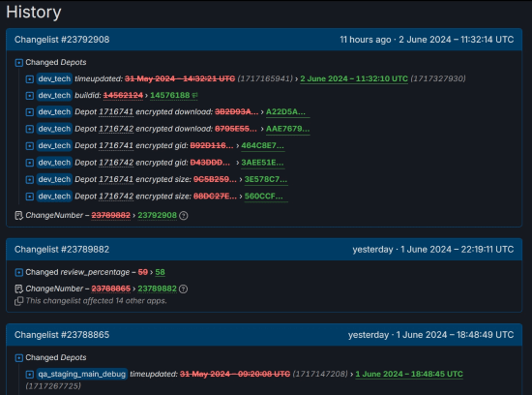This screenshot has height=395, width=532.
Task: Open Changelist #23788865 header link
Action: tap(62, 335)
